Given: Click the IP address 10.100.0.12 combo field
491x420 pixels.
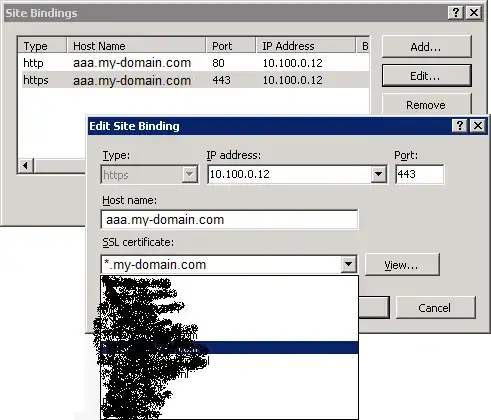Looking at the screenshot, I should tap(297, 174).
